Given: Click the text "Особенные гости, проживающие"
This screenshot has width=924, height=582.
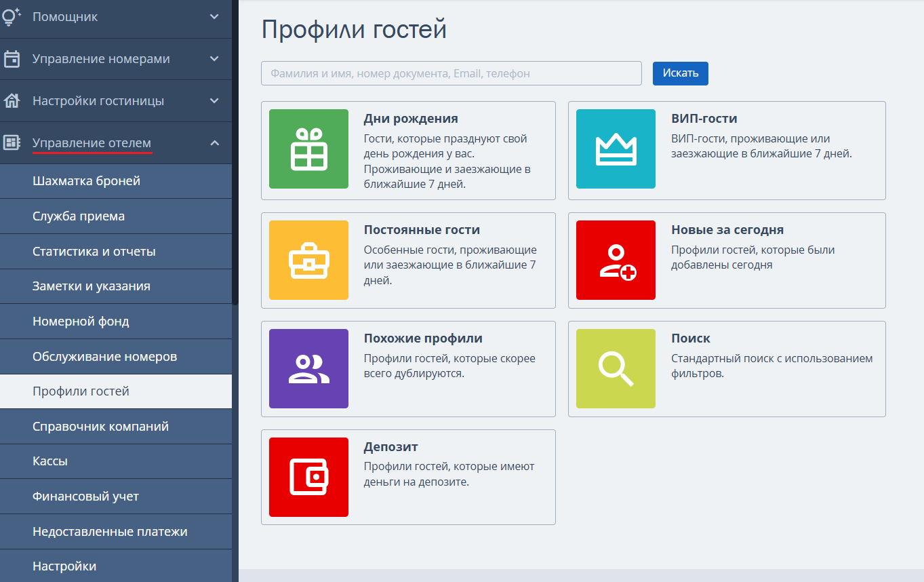Looking at the screenshot, I should click(450, 250).
